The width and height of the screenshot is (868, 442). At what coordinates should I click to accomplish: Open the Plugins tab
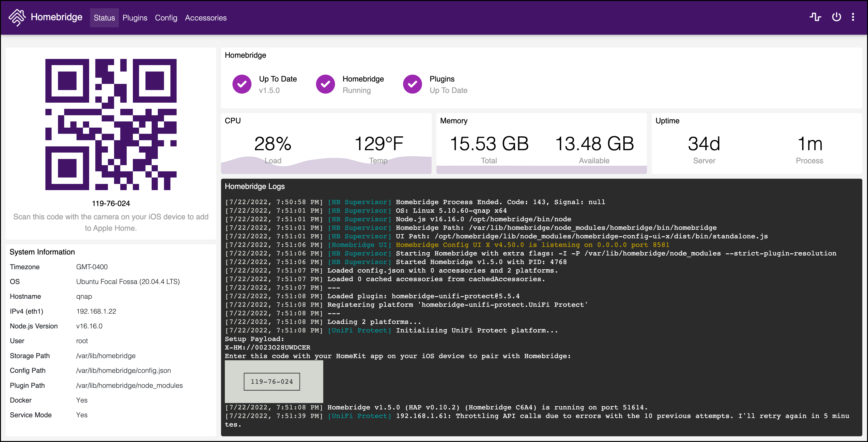(135, 18)
